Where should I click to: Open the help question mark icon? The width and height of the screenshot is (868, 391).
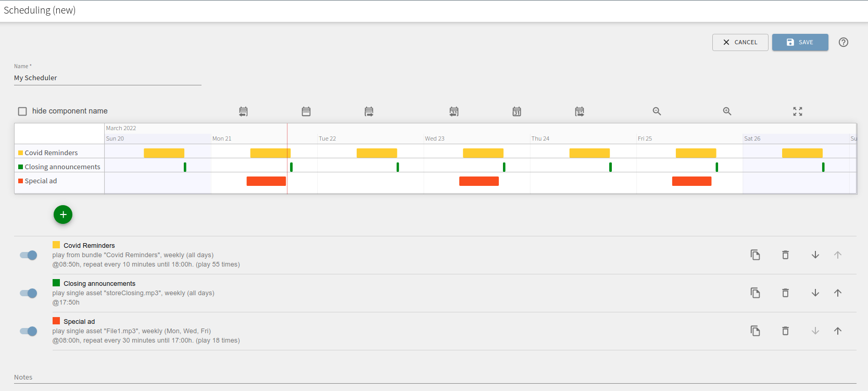point(843,43)
